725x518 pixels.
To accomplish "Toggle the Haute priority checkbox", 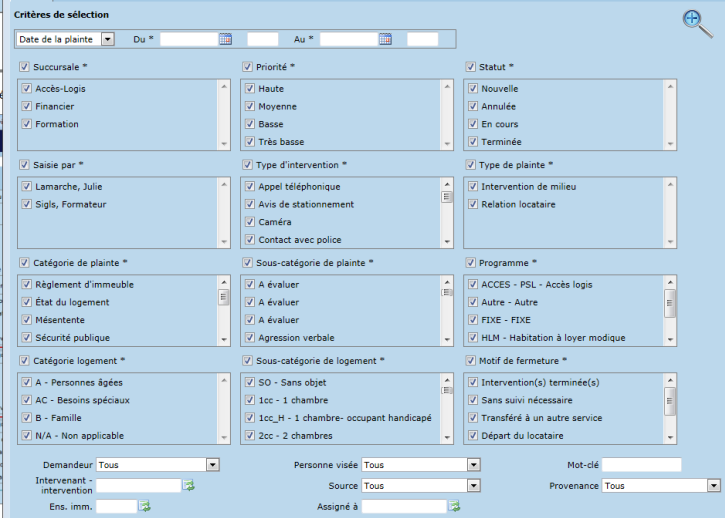I will 251,89.
